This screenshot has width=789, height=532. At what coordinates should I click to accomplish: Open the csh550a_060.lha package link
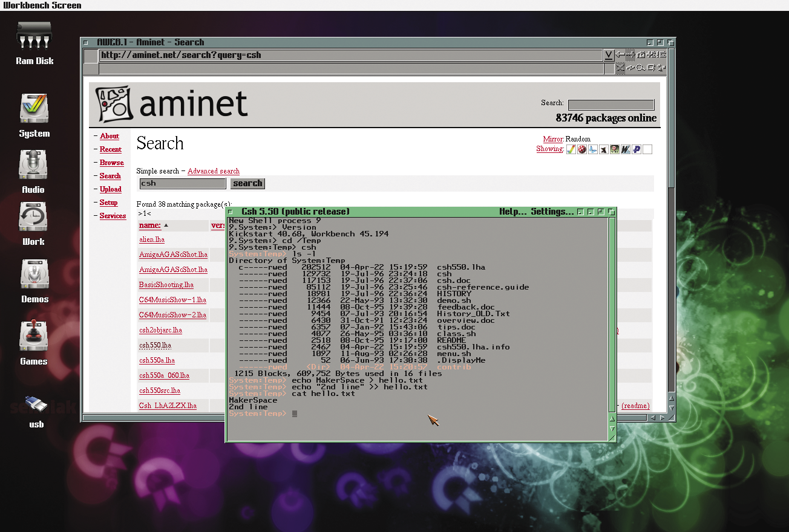click(165, 375)
